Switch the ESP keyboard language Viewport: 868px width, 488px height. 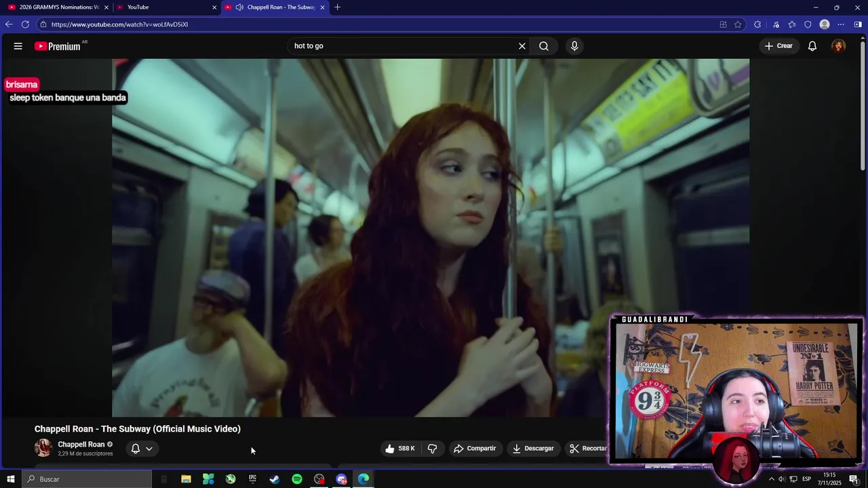[808, 479]
